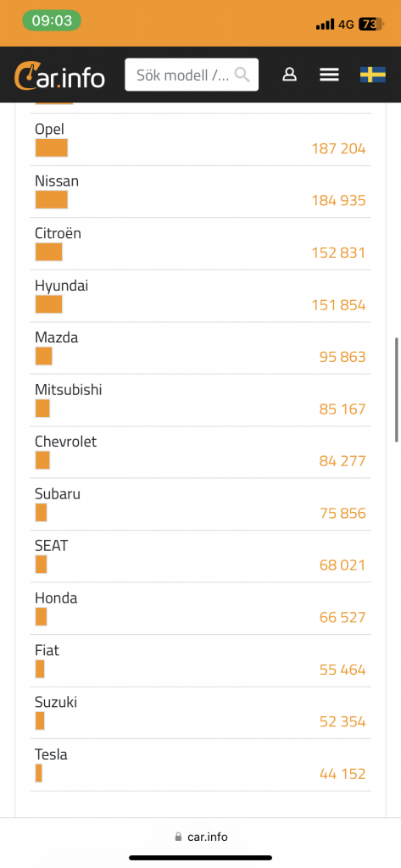Tap the padlock icon in address bar
This screenshot has height=868, width=401.
pos(178,837)
